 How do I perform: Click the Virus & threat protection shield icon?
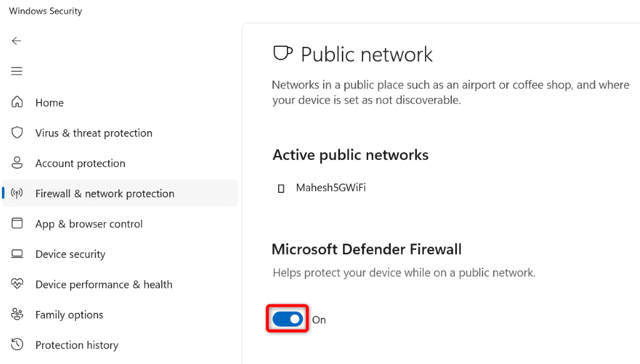tap(17, 132)
